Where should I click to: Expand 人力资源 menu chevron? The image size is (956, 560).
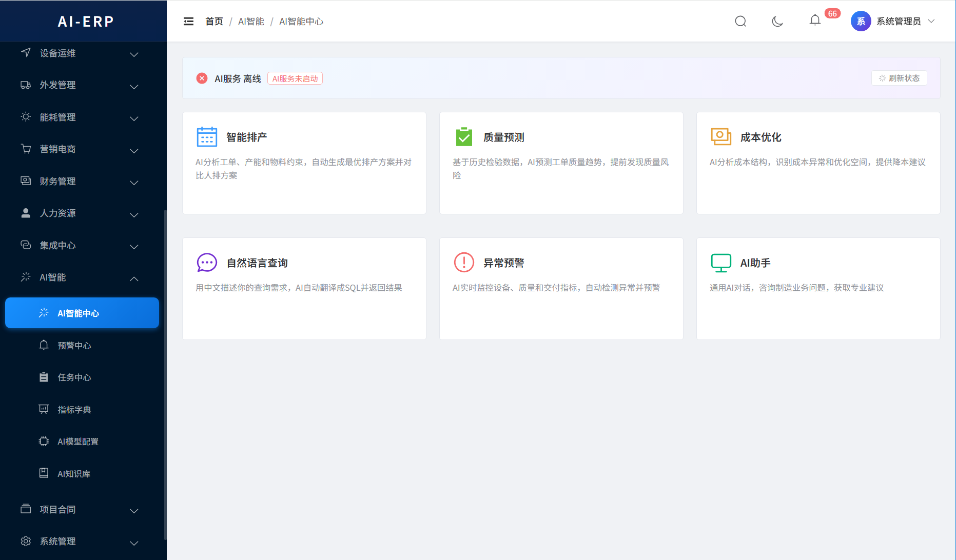[x=134, y=215]
